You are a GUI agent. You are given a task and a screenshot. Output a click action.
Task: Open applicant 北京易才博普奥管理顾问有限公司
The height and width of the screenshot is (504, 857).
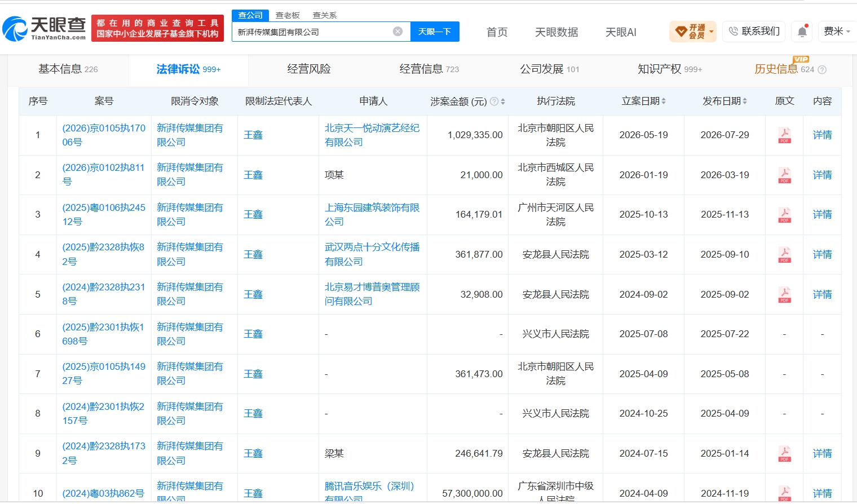point(372,294)
